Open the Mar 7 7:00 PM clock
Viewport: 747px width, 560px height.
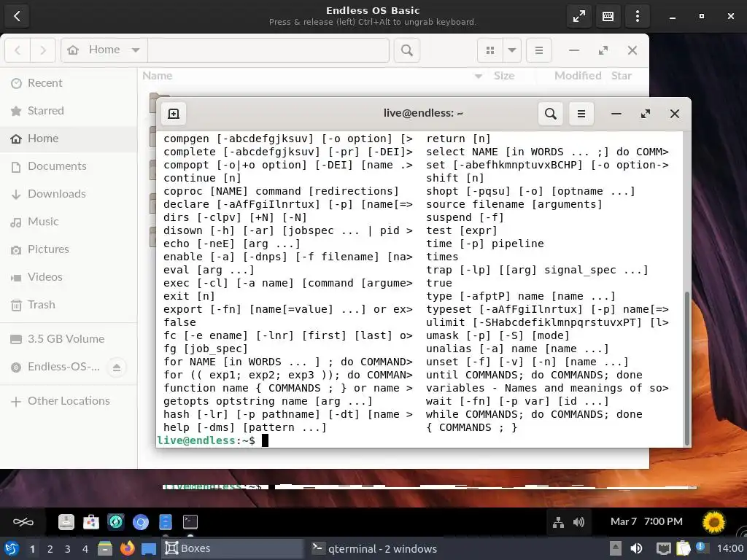pyautogui.click(x=646, y=522)
